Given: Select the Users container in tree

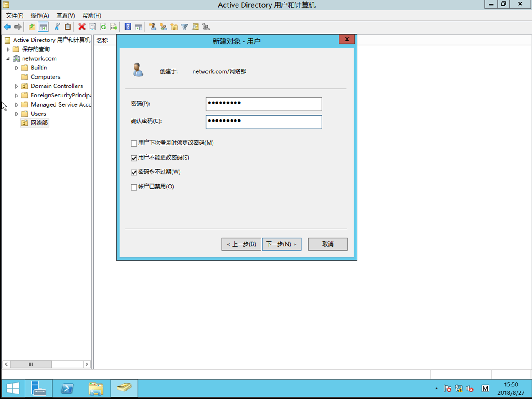Looking at the screenshot, I should click(38, 114).
